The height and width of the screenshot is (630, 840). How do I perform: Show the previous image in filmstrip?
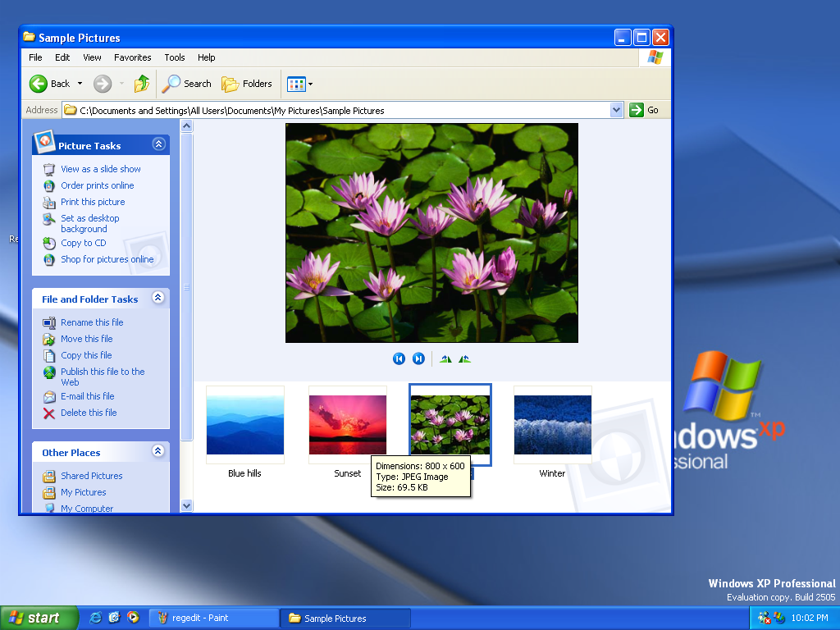pos(399,359)
